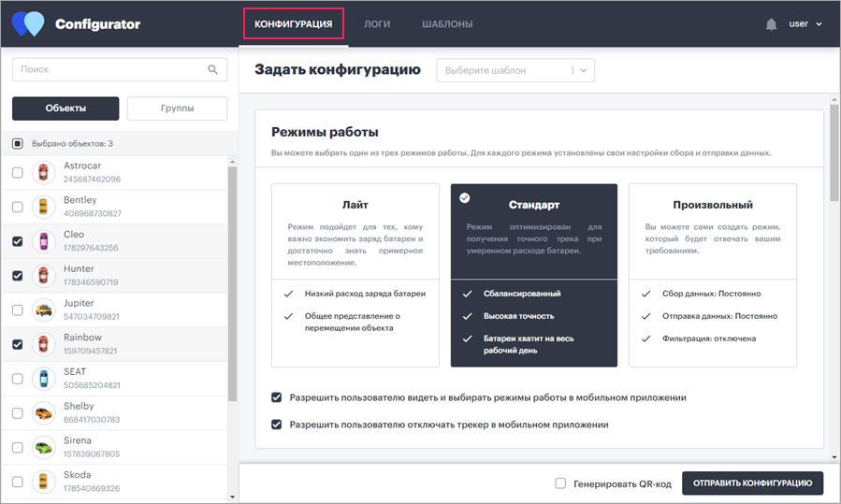Image resolution: width=841 pixels, height=504 pixels.
Task: Open the Выберите шаблон dropdown
Action: point(515,70)
